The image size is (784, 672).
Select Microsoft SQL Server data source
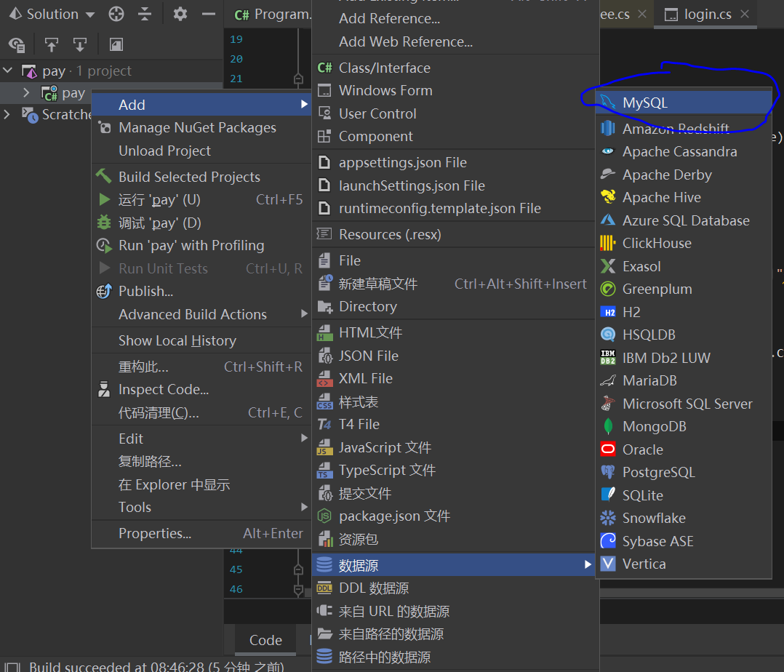tap(684, 404)
